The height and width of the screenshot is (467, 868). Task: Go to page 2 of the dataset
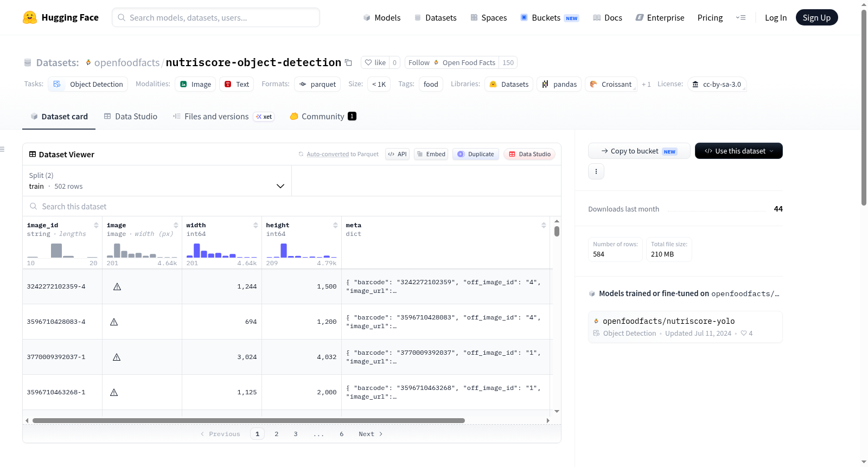pyautogui.click(x=277, y=434)
